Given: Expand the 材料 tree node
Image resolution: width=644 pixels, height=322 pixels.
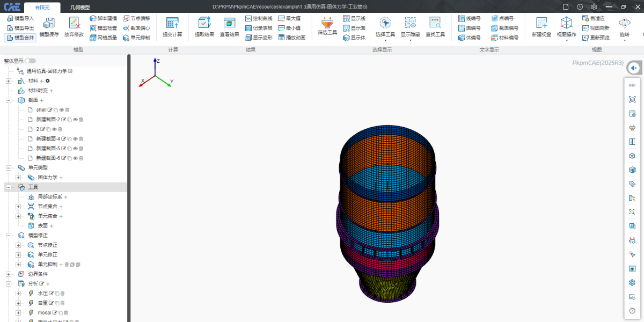Looking at the screenshot, I should pos(9,81).
